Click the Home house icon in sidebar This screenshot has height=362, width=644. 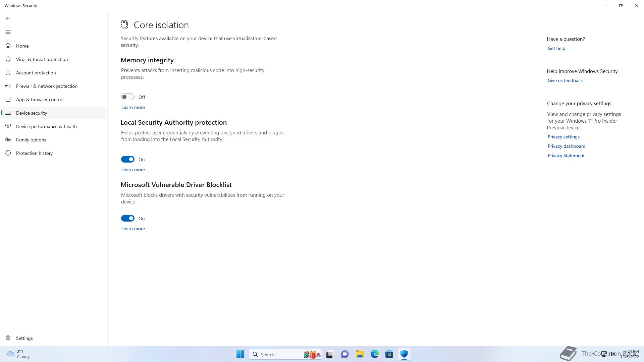8,46
